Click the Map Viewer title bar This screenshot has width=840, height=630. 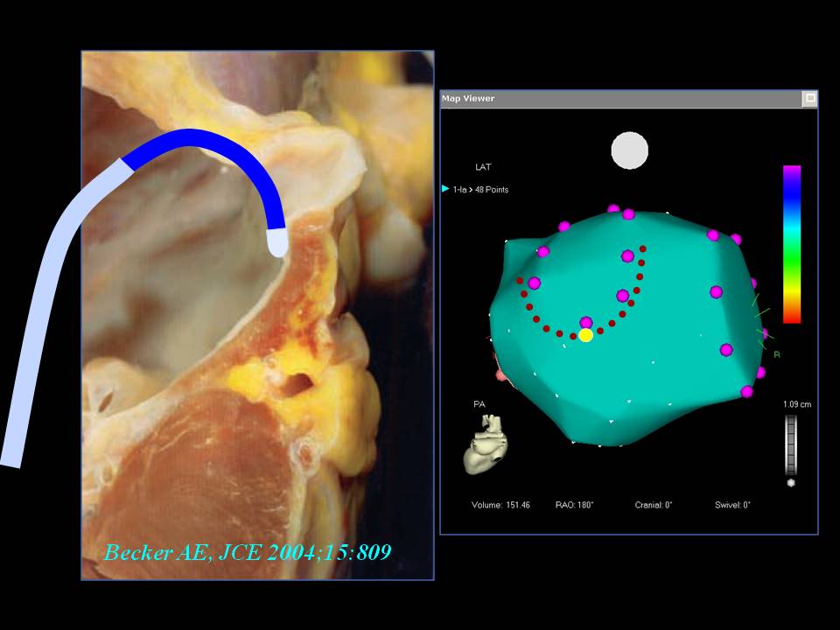(x=612, y=99)
